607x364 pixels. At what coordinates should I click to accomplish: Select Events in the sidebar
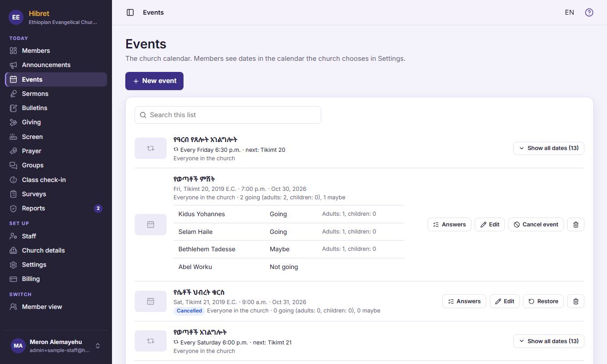tap(56, 79)
